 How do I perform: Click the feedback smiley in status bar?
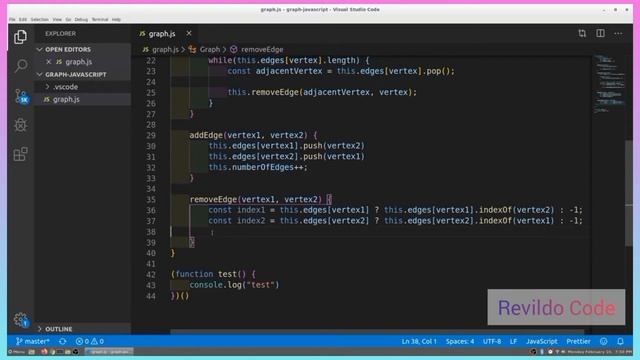click(604, 341)
